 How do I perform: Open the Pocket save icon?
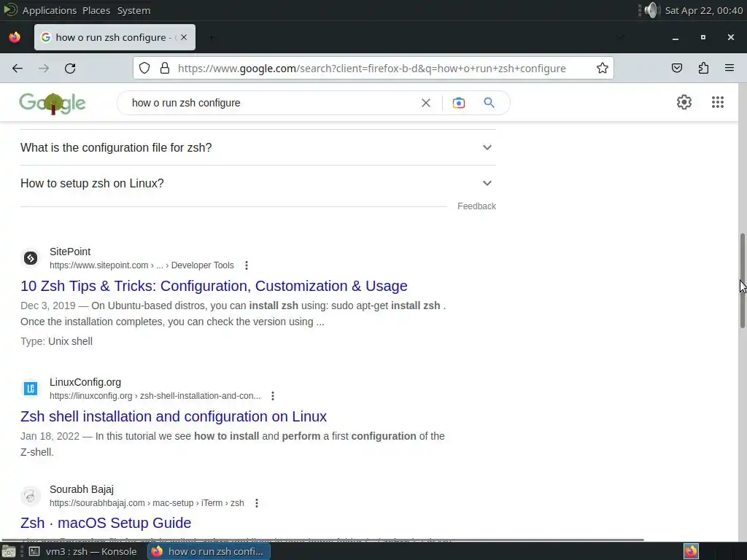pos(677,68)
